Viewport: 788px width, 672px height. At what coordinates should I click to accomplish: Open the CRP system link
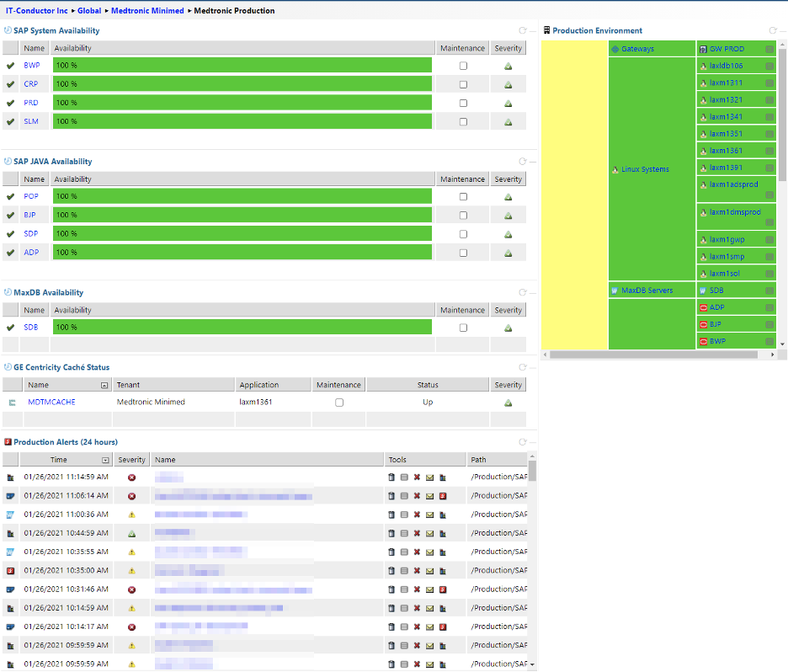30,84
